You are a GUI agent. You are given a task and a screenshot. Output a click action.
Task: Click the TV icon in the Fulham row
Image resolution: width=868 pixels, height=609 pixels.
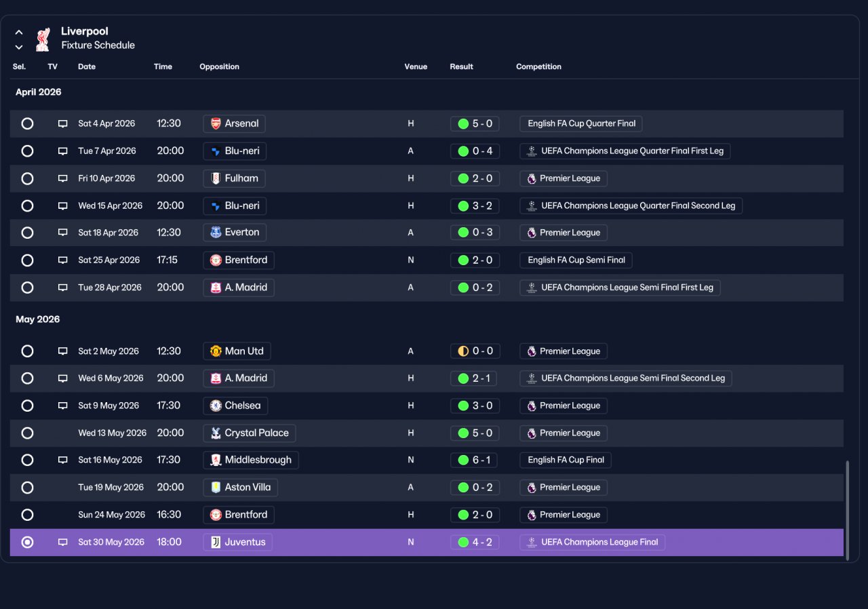click(63, 178)
